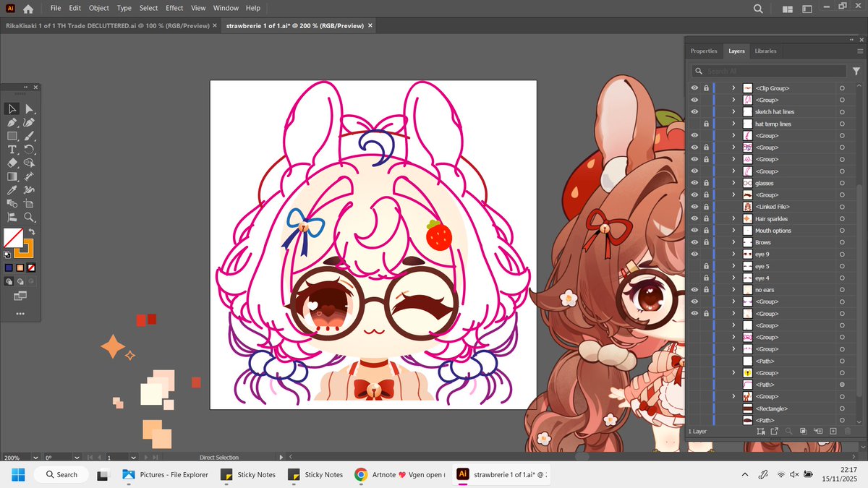Open the rotate view 0° dropdown
The width and height of the screenshot is (868, 488).
(77, 458)
